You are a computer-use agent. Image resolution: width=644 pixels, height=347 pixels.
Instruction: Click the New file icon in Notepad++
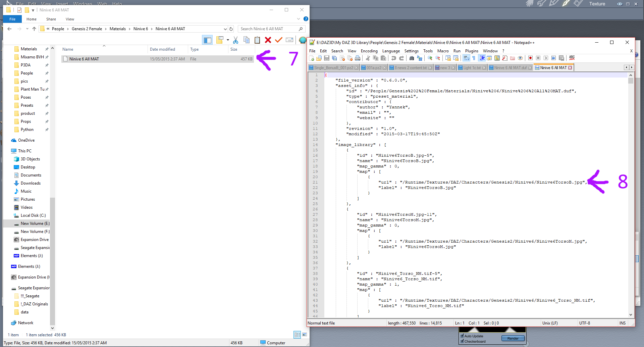click(x=312, y=58)
